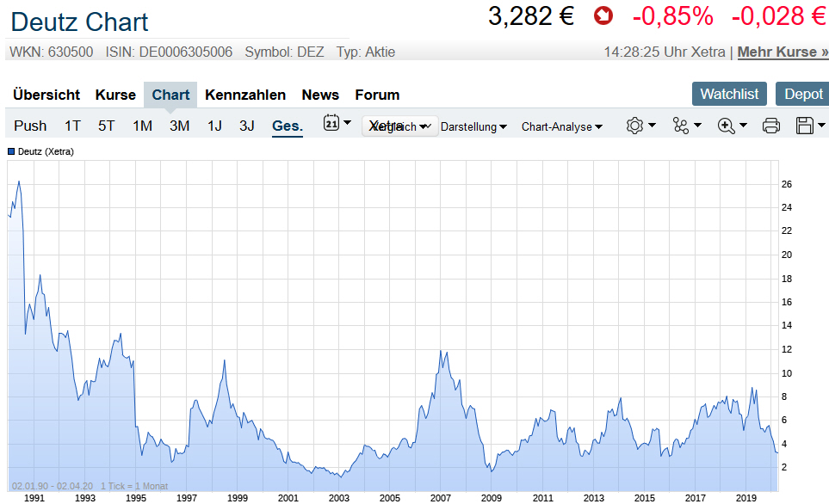
Task: Click the red price direction arrow icon
Action: pos(603,15)
